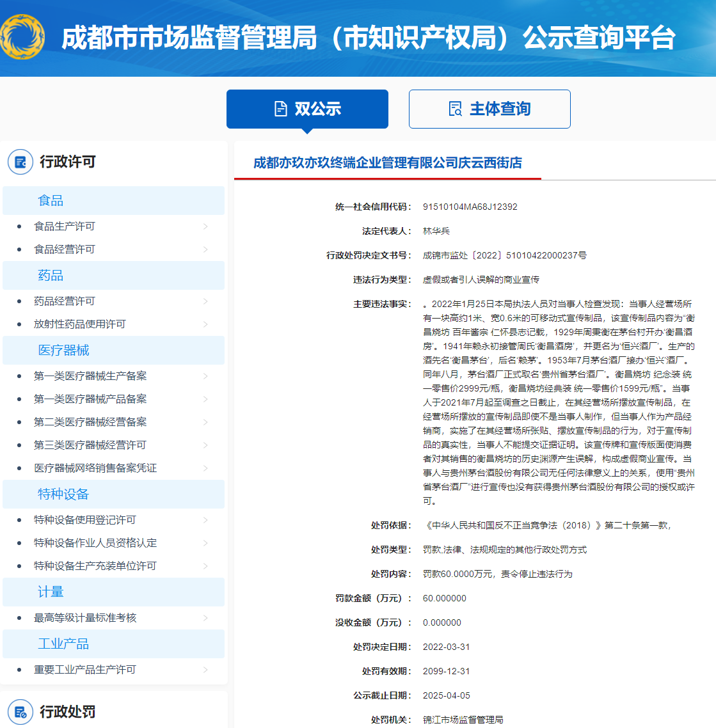The height and width of the screenshot is (728, 716).
Task: Click chevron beside 第二类医疗器械经营备案
Action: tap(205, 422)
